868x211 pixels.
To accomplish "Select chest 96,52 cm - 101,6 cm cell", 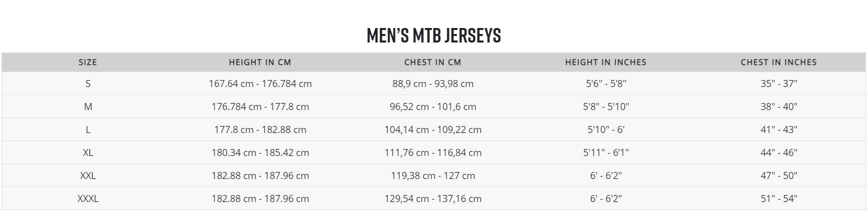I will coord(433,106).
